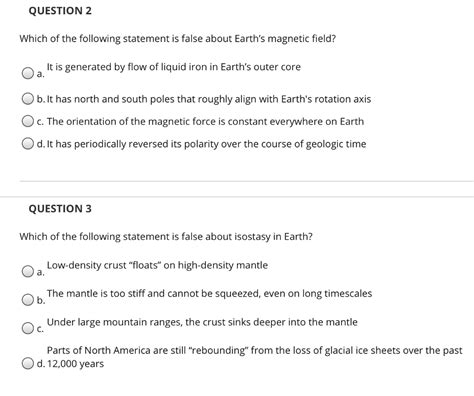Click the 'constant everywhere on Earth' answer text
Viewport: 474px width, 396px height.
[x=205, y=121]
